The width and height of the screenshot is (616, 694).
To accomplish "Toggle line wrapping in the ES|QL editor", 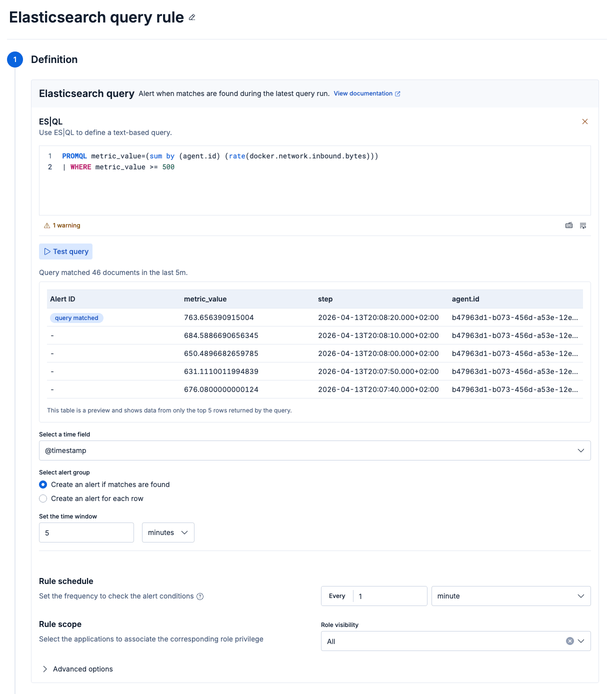I will 583,225.
